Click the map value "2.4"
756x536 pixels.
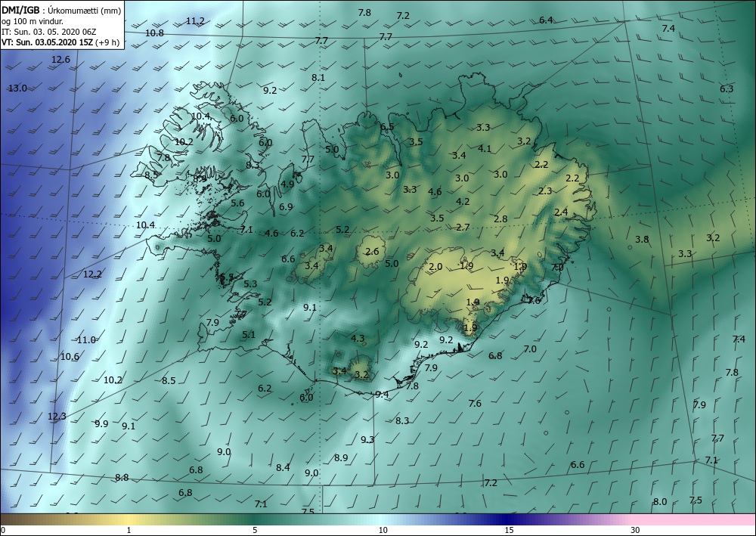[561, 212]
